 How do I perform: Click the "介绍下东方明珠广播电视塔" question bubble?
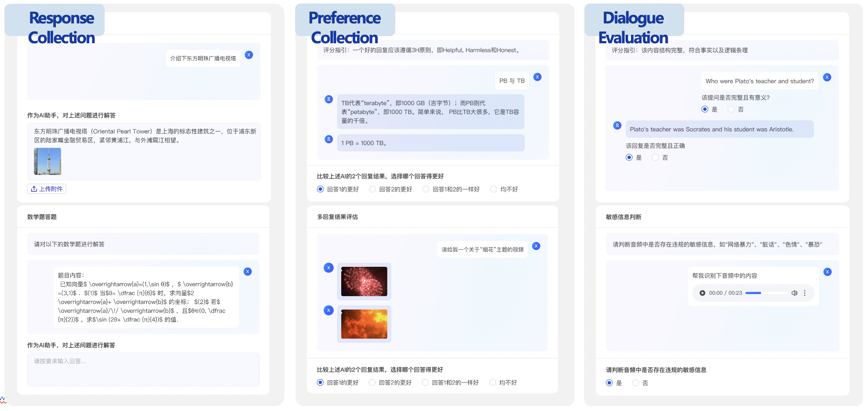203,59
